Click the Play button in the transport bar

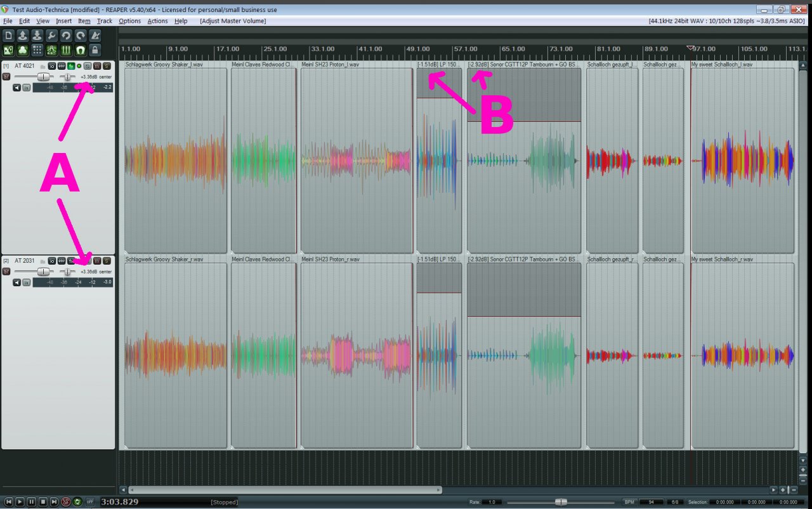tap(20, 502)
